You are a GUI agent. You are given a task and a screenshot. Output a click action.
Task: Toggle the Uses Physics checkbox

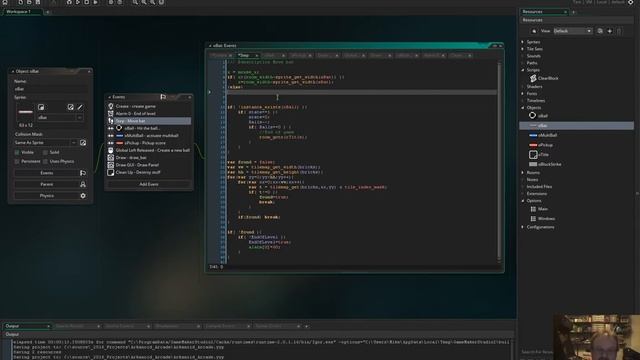tap(45, 162)
